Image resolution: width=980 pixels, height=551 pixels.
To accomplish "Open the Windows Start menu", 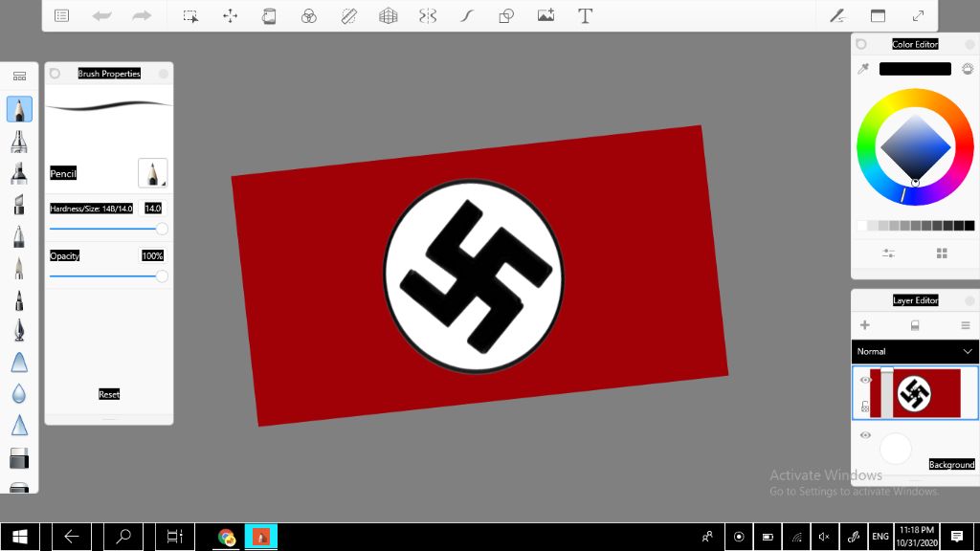I will [20, 537].
